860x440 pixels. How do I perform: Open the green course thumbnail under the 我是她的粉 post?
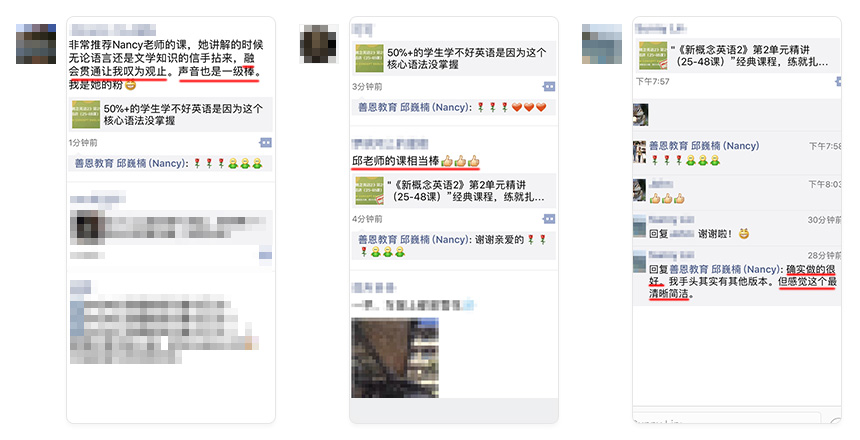tap(86, 114)
